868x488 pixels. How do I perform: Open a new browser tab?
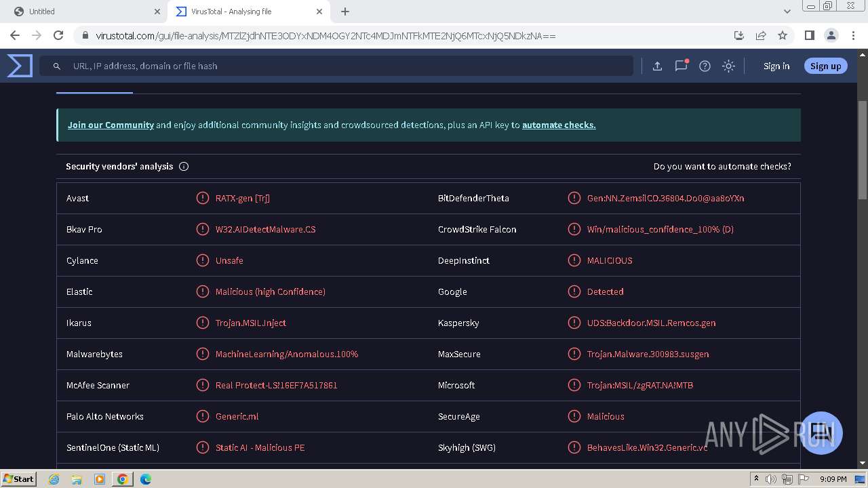coord(345,12)
